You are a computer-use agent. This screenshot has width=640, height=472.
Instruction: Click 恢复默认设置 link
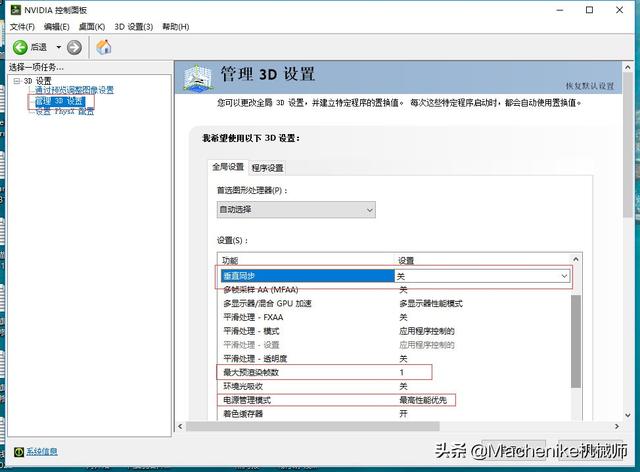tap(590, 86)
